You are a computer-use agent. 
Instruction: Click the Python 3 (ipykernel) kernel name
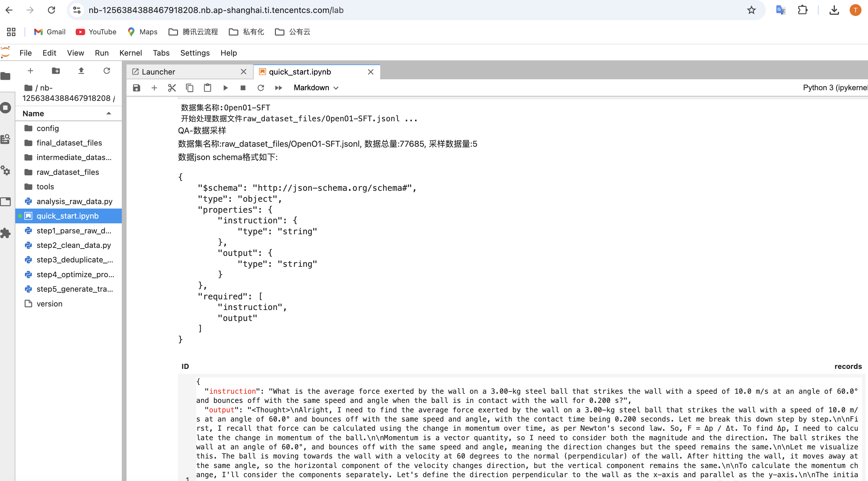point(835,88)
